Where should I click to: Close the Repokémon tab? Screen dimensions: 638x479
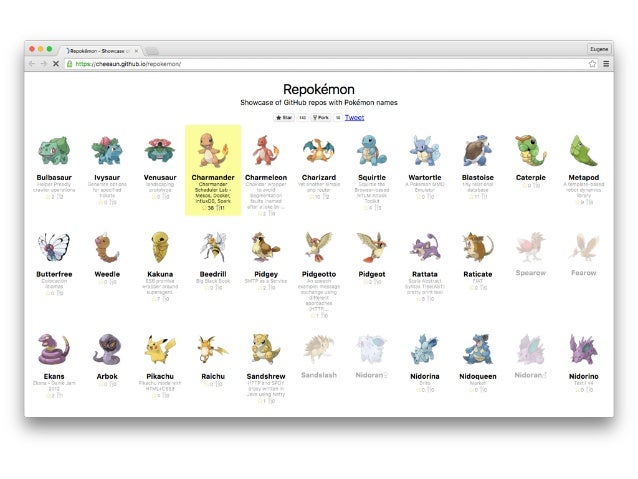[x=136, y=51]
